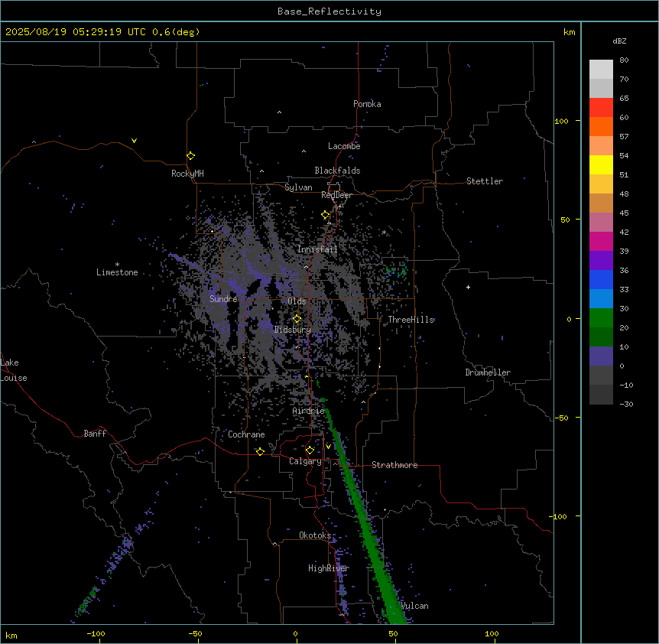Screen dimensions: 659x644
Task: Click the Stettler city label
Action: tap(485, 181)
